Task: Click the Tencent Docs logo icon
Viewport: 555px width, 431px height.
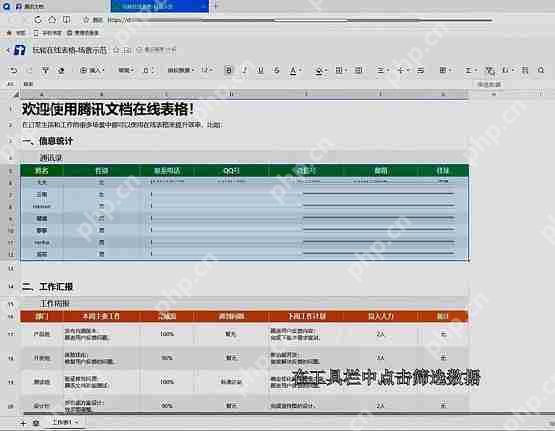Action: click(20, 50)
